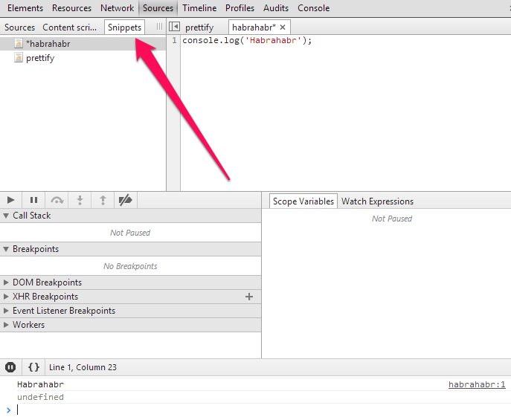511x420 pixels.
Task: Click Not Paused text under Call Stack
Action: point(130,233)
